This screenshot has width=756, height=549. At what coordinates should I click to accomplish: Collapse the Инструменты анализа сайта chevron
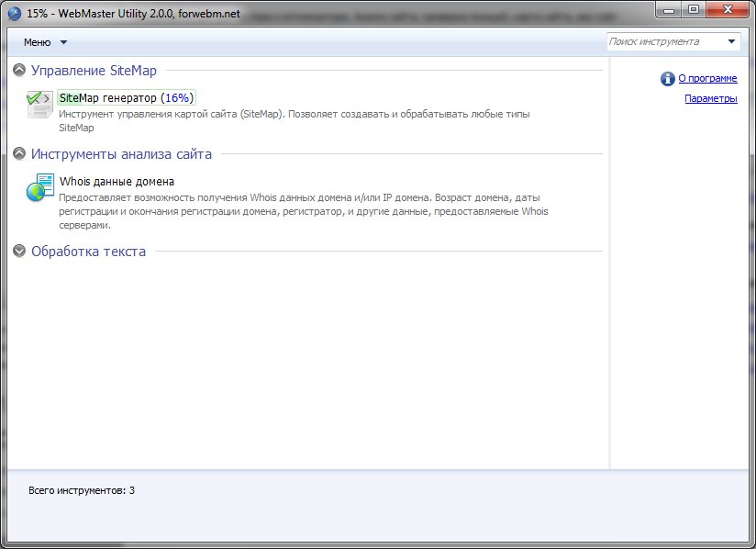[x=19, y=154]
